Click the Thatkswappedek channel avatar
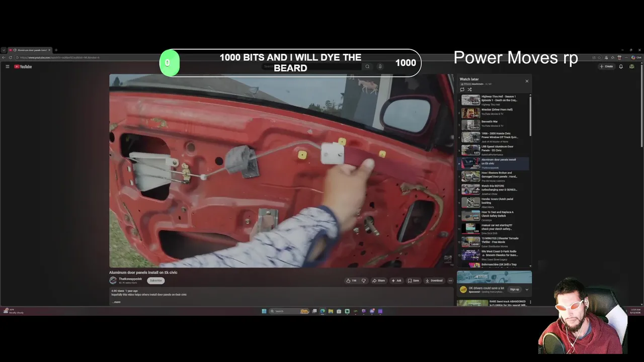The height and width of the screenshot is (362, 644). 113,280
